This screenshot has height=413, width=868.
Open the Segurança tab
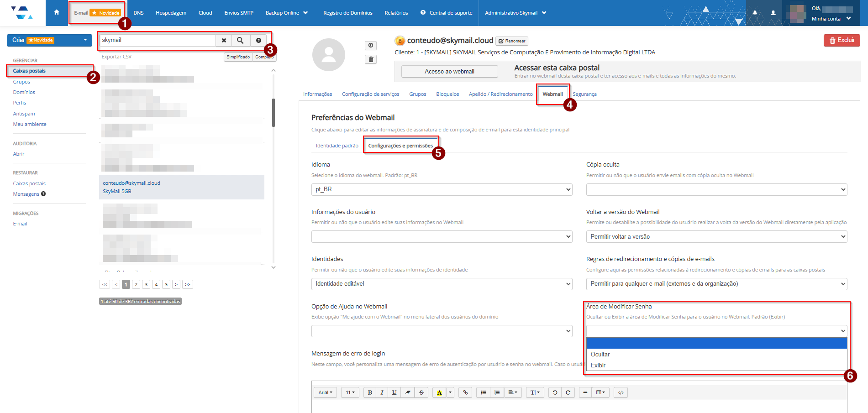tap(584, 94)
